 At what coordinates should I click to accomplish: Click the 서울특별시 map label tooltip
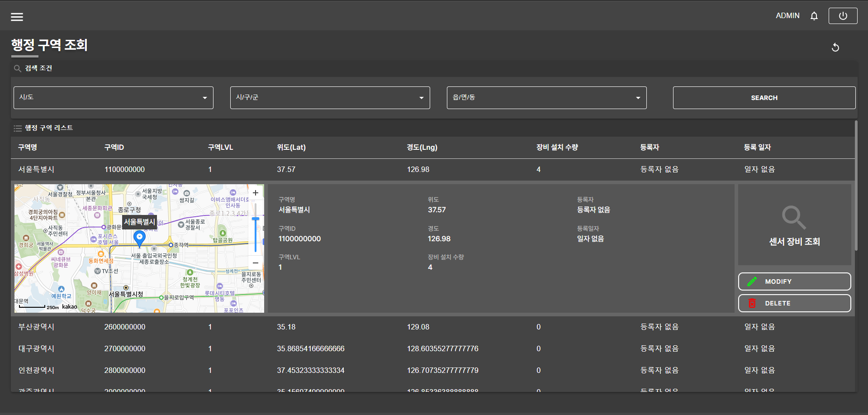click(140, 222)
